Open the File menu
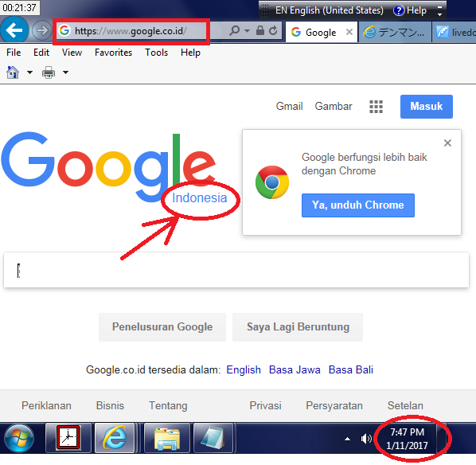 tap(14, 53)
